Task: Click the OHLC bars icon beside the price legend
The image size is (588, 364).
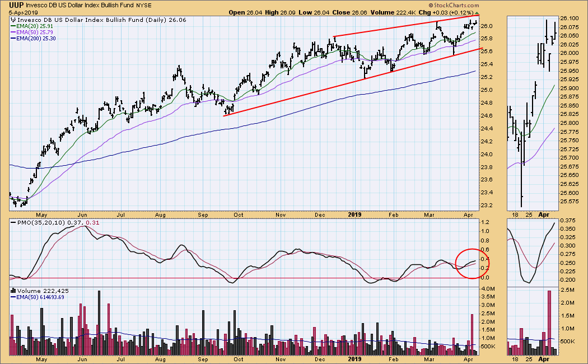Action: click(x=13, y=20)
